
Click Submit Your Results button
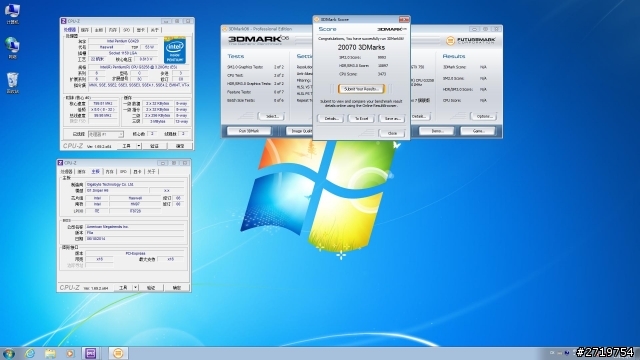tap(361, 89)
